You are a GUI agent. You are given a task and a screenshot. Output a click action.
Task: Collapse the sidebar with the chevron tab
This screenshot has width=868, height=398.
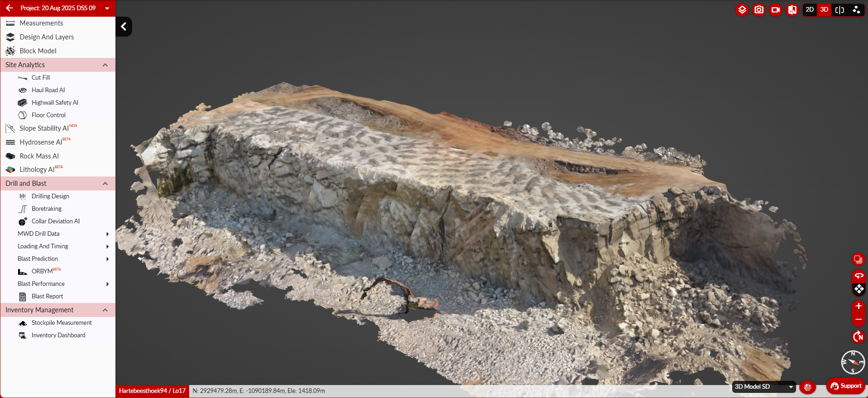coord(124,27)
